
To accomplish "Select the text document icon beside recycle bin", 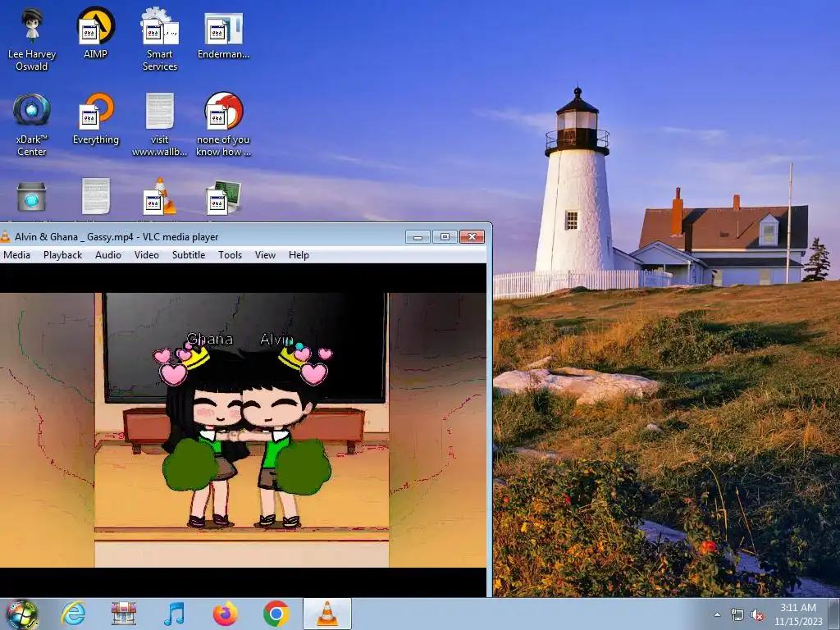I will point(96,196).
